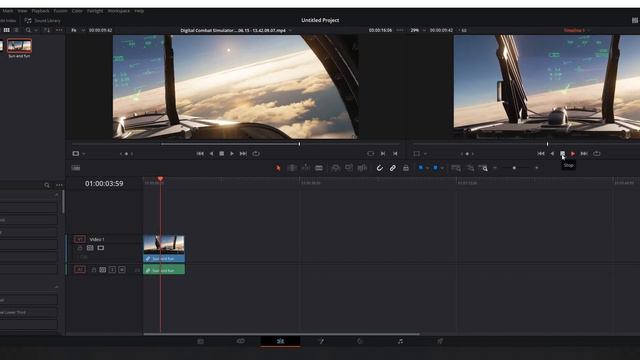Click the media pool search icon
Screen dimensions: 640x360
tap(28, 30)
